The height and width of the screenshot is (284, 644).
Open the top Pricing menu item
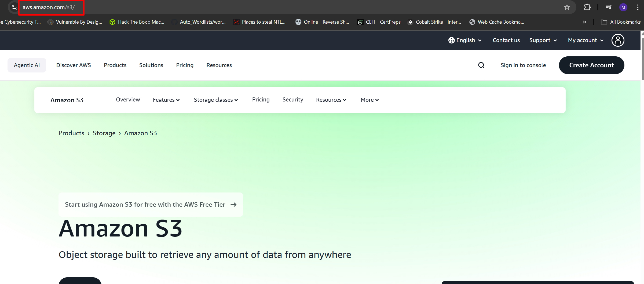tap(185, 65)
